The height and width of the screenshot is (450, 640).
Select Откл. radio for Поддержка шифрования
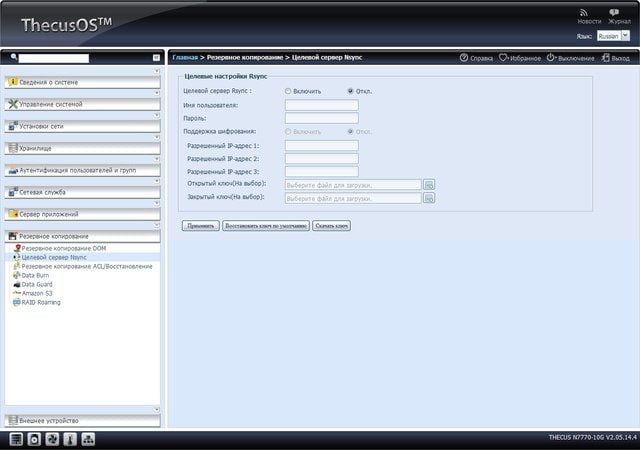350,131
